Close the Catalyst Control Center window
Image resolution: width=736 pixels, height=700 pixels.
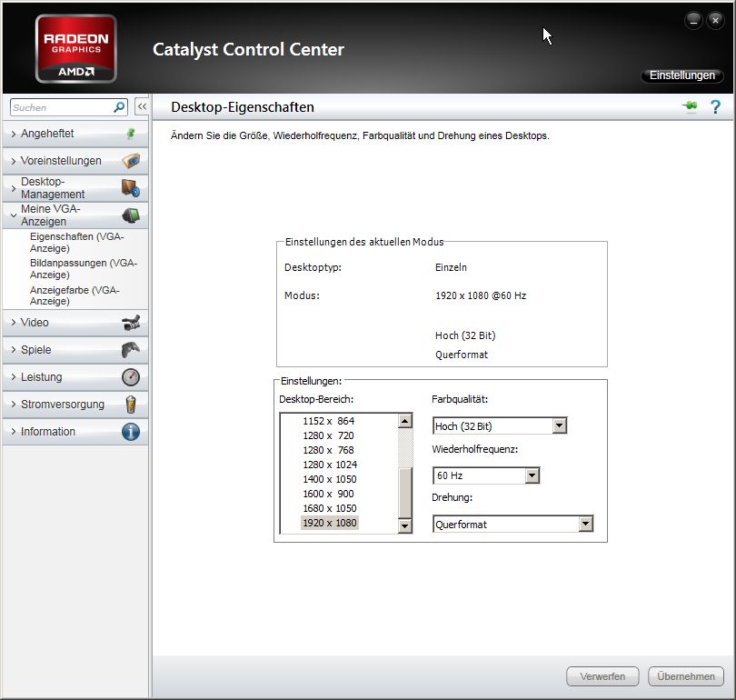[715, 21]
